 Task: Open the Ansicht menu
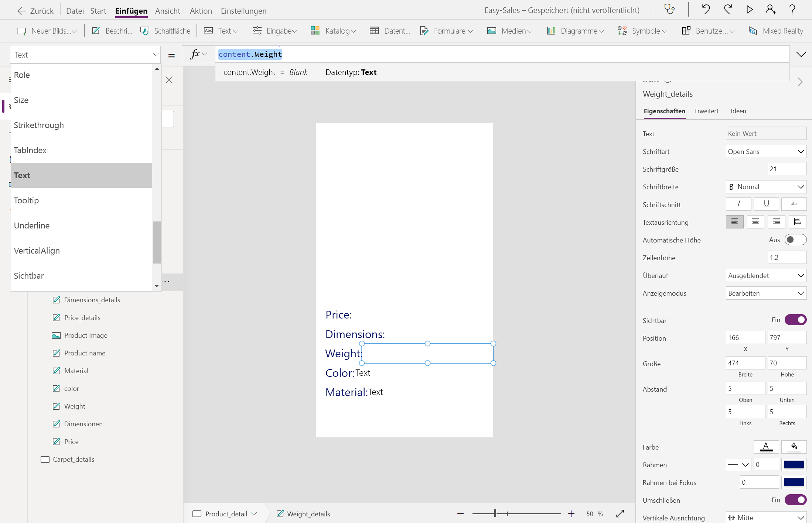[x=167, y=11]
